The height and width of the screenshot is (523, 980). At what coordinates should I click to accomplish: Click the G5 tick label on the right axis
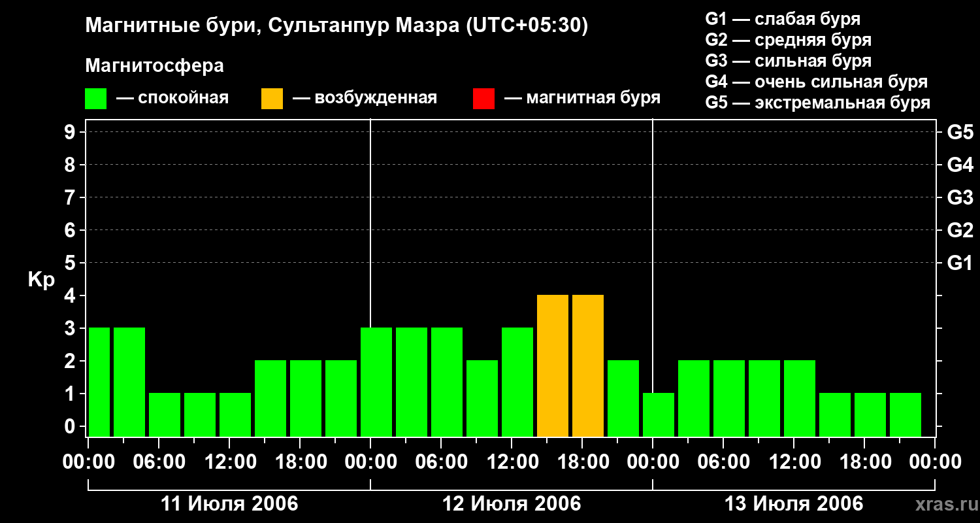coord(960,132)
